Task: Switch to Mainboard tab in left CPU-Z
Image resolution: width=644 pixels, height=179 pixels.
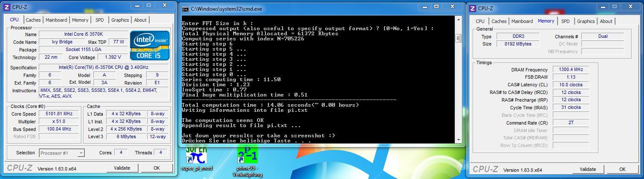Action: click(56, 20)
